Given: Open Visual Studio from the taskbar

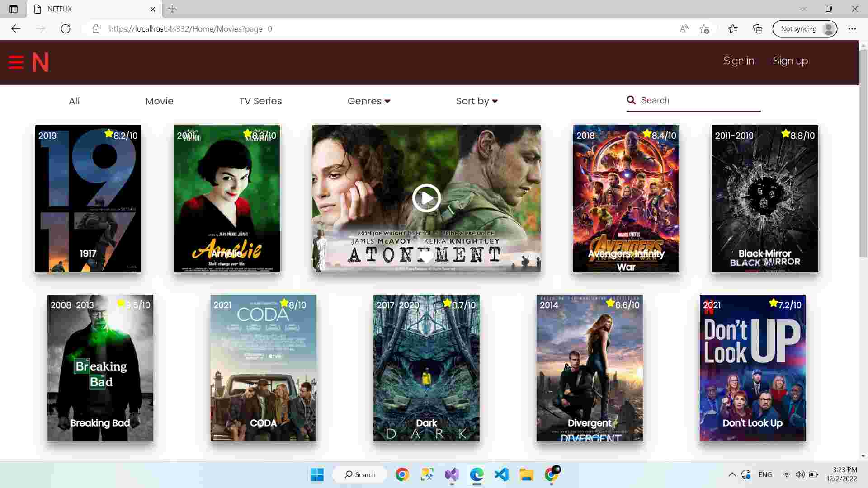Looking at the screenshot, I should click(x=452, y=474).
